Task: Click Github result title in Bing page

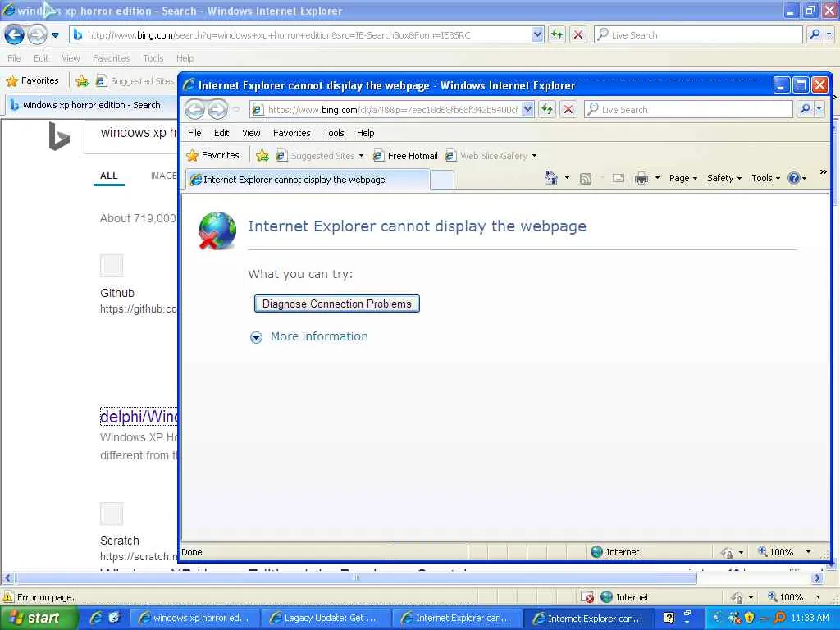Action: point(116,293)
